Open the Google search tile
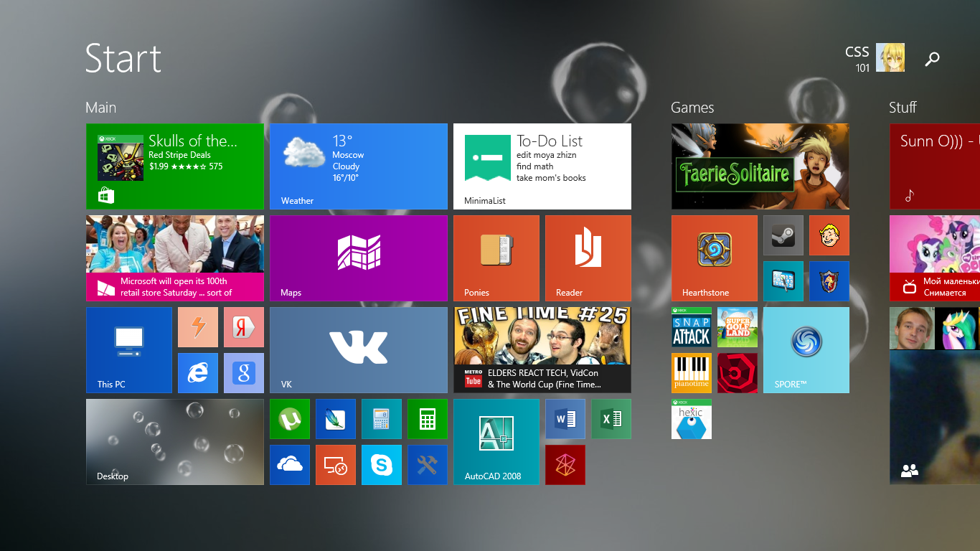Screen dimensions: 980x551 click(x=244, y=373)
